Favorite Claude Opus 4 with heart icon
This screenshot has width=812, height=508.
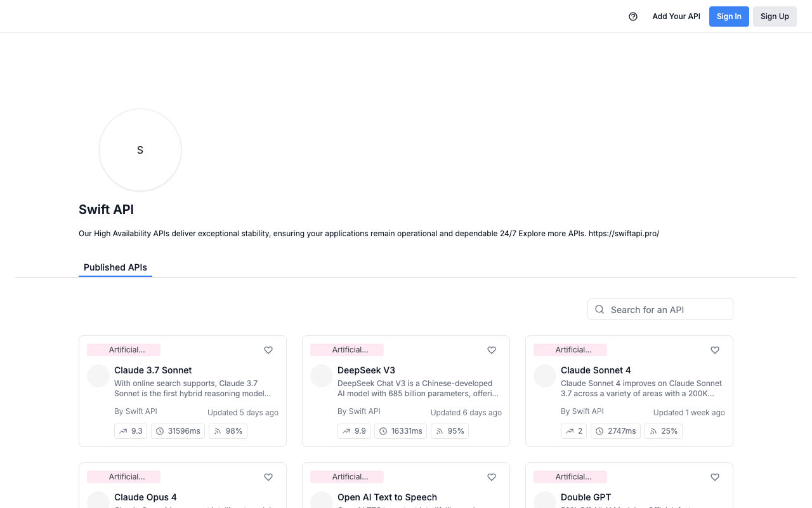(x=268, y=477)
